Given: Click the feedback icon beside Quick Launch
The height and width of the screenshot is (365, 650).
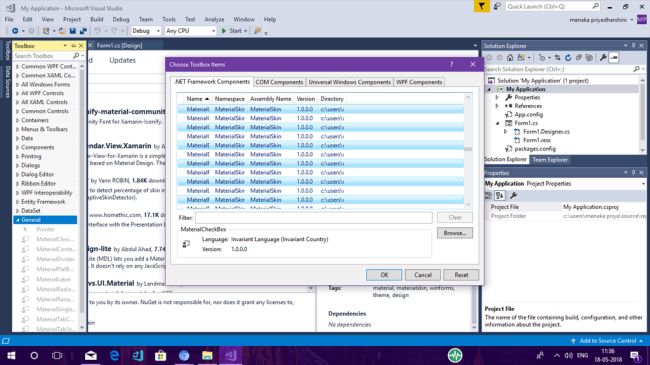Looking at the screenshot, I should coord(497,6).
